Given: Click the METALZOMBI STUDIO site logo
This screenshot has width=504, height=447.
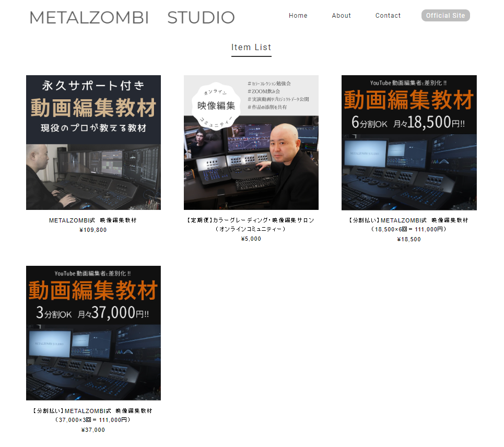Looking at the screenshot, I should tap(132, 17).
